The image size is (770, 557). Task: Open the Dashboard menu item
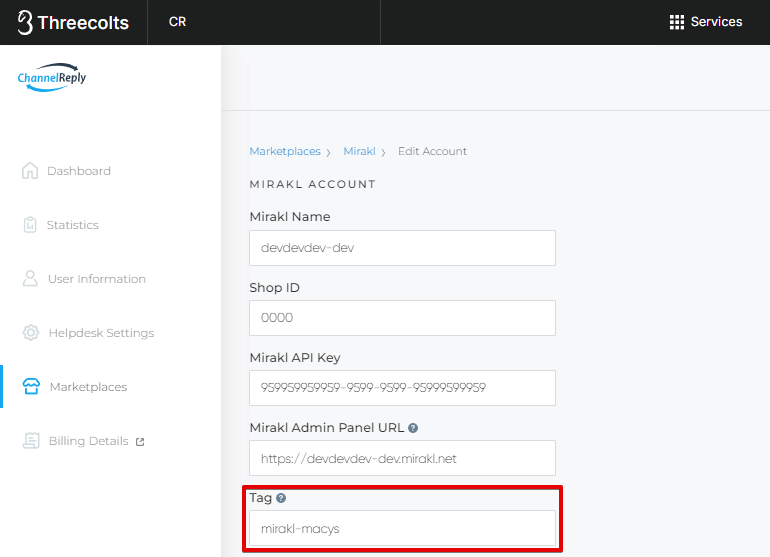coord(79,171)
